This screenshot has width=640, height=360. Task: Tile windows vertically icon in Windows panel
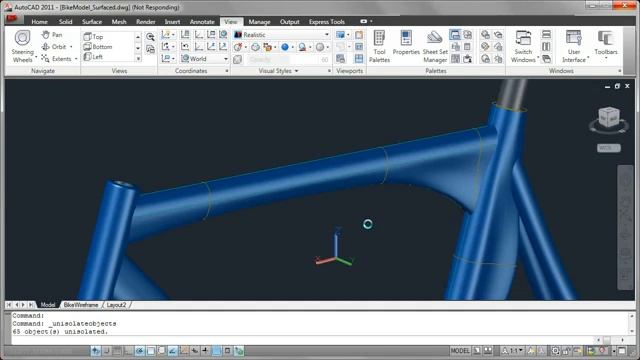click(546, 47)
